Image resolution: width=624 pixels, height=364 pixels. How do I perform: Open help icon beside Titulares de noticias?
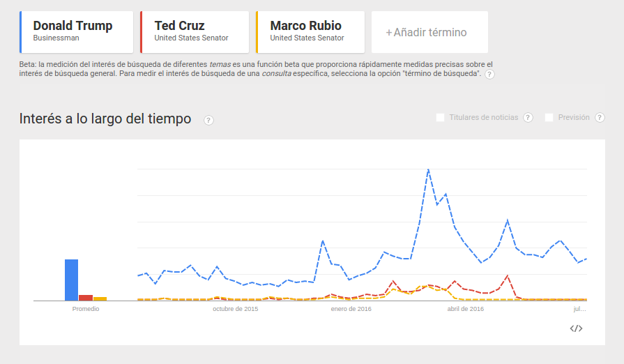tap(528, 117)
